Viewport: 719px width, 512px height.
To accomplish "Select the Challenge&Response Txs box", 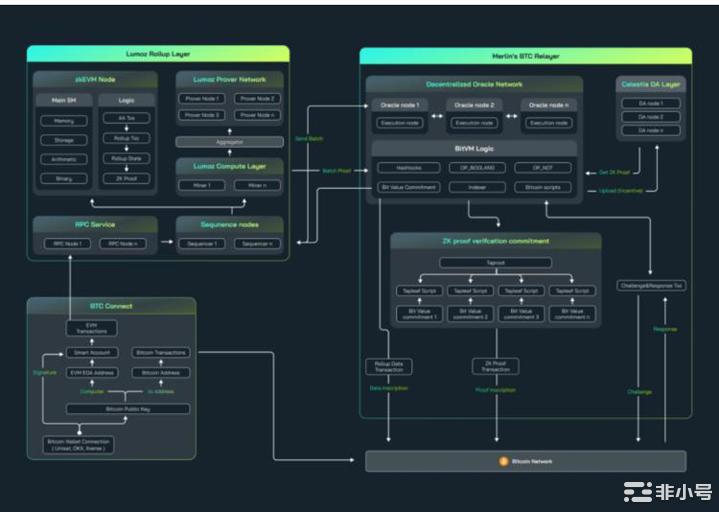I will 650,287.
